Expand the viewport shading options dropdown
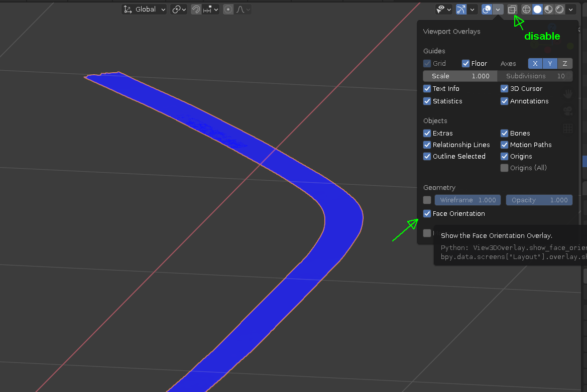The image size is (587, 392). click(x=571, y=9)
